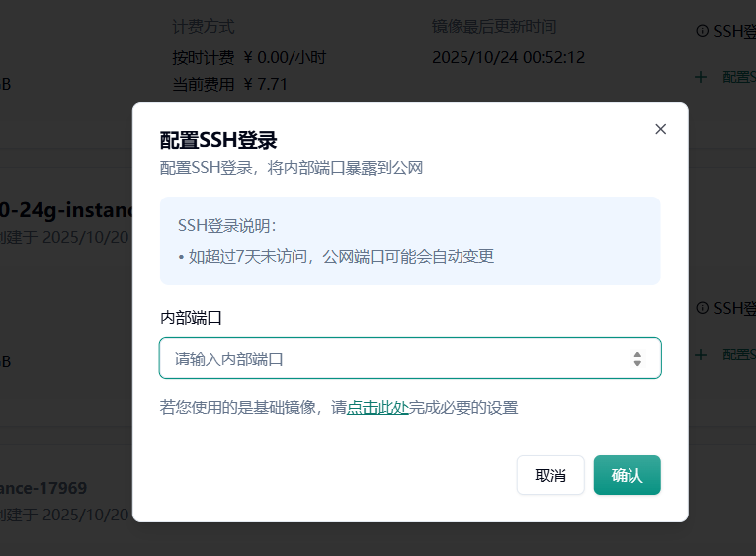Click the plus icon in the middle instance row
Image resolution: width=756 pixels, height=556 pixels.
click(x=701, y=354)
